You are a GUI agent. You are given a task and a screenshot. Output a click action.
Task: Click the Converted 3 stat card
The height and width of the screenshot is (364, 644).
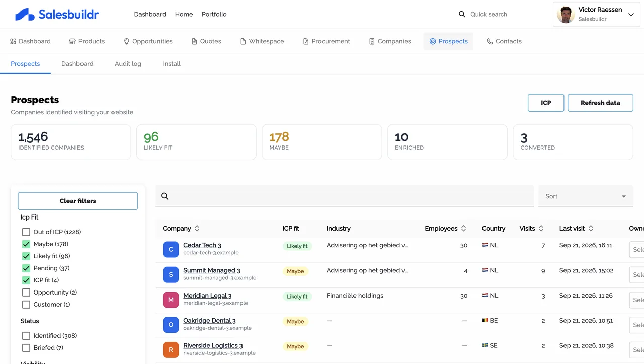(x=573, y=142)
